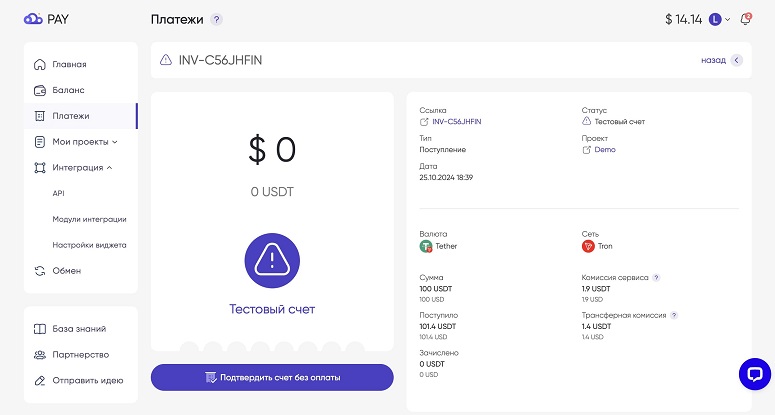
Task: Click the Pay cloud logo
Action: coord(46,19)
